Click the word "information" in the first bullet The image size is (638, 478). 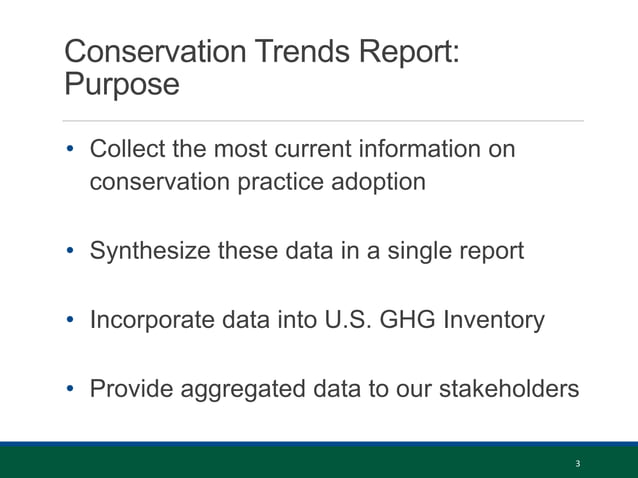(419, 150)
